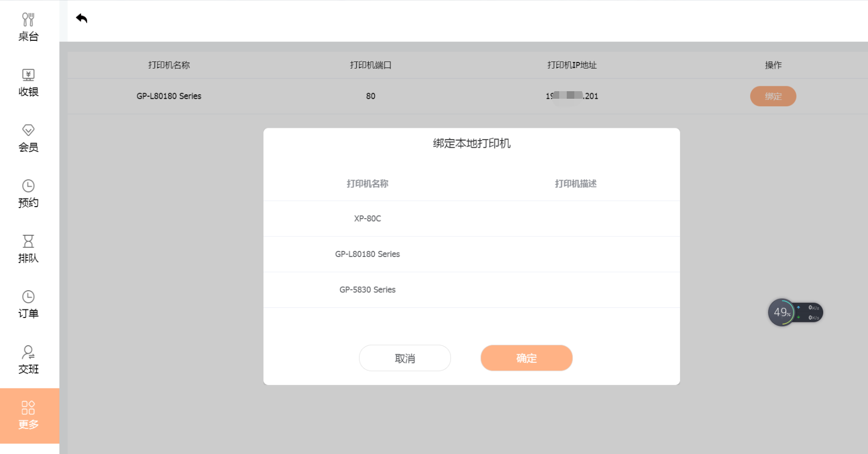Select the XP-80C printer row
This screenshot has height=454, width=868.
[472, 219]
